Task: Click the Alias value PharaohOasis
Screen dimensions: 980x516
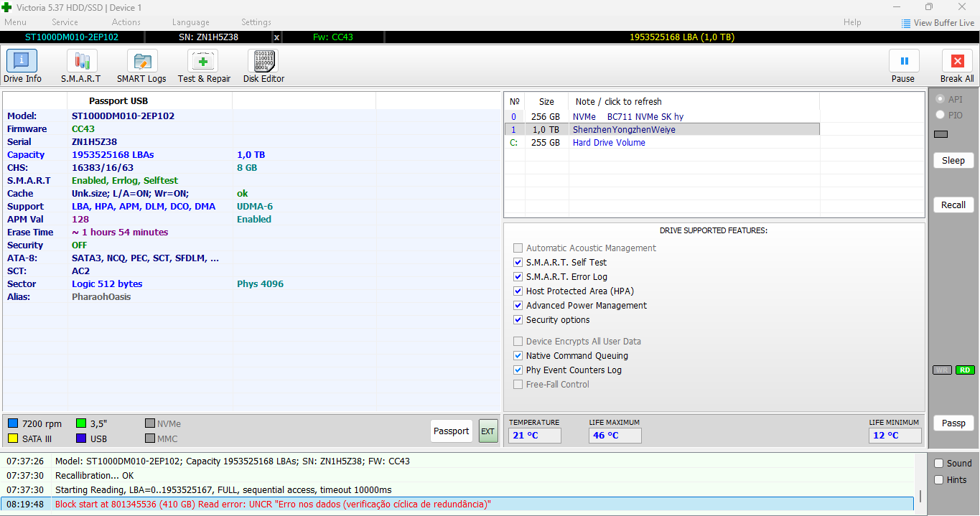Action: click(x=101, y=297)
